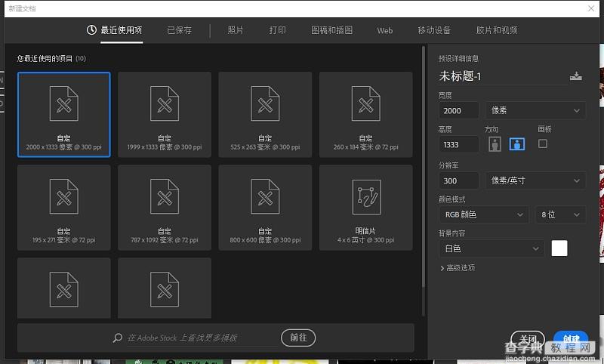Screen dimensions: 604x364
Task: Open the RGB 颜色 color mode dropdown
Action: pyautogui.click(x=483, y=214)
